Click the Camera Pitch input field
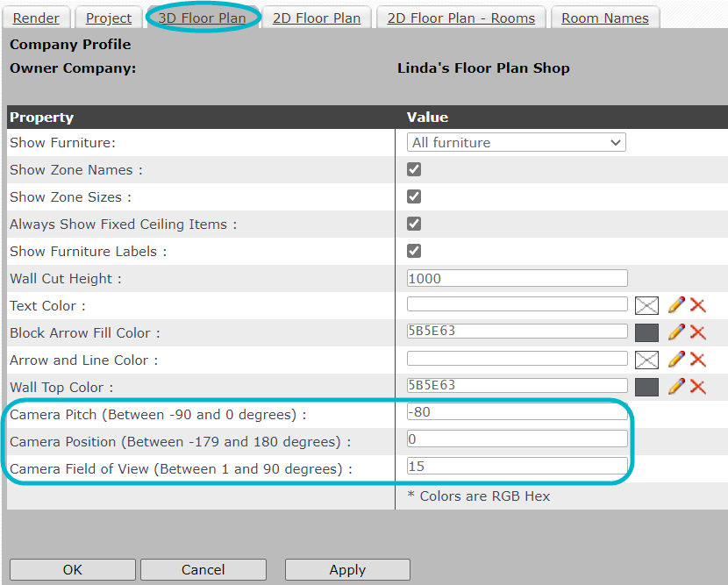 pos(517,412)
